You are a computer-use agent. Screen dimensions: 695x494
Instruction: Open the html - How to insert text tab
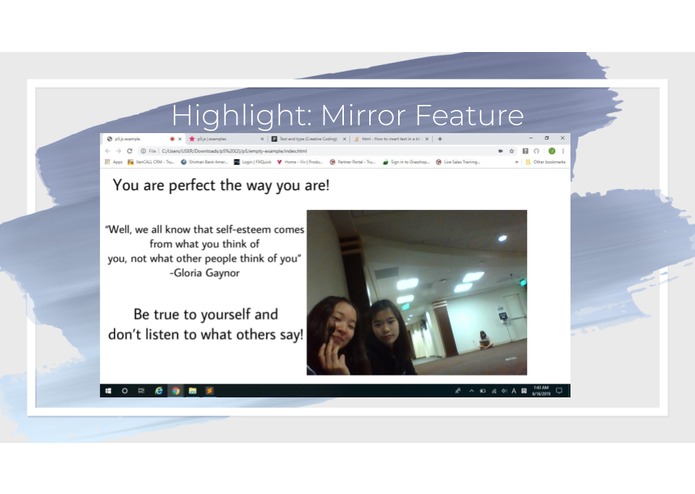click(x=391, y=139)
